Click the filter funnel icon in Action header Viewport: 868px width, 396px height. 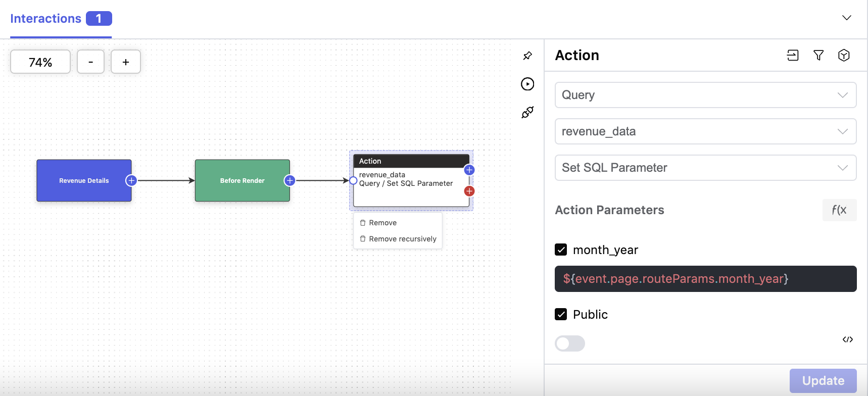818,55
